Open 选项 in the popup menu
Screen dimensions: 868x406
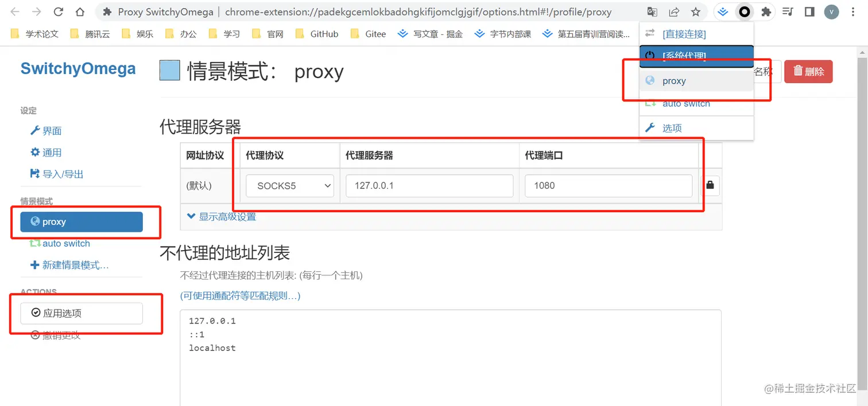pyautogui.click(x=696, y=128)
